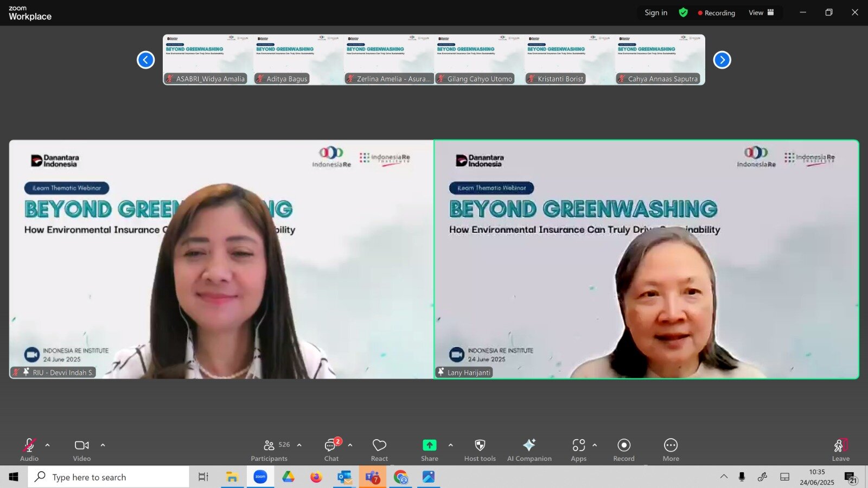Expand the audio options arrow

pyautogui.click(x=48, y=445)
